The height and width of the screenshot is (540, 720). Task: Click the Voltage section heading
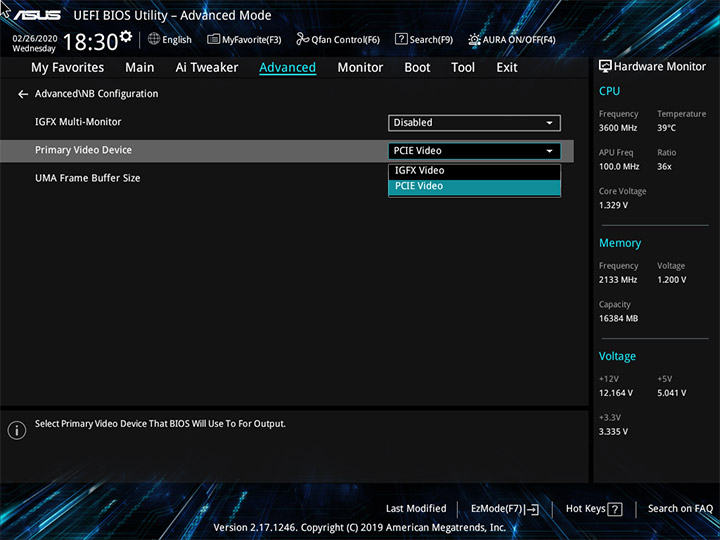pyautogui.click(x=617, y=356)
